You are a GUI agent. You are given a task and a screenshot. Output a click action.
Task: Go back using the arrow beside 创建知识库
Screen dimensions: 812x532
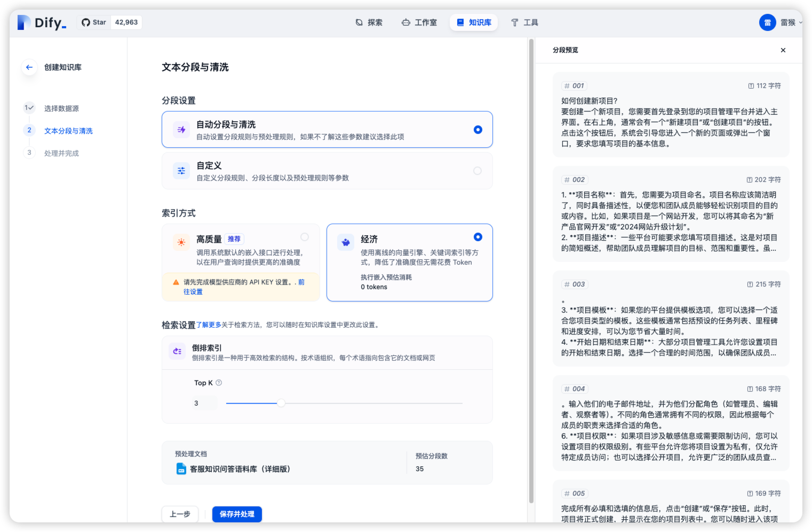29,67
